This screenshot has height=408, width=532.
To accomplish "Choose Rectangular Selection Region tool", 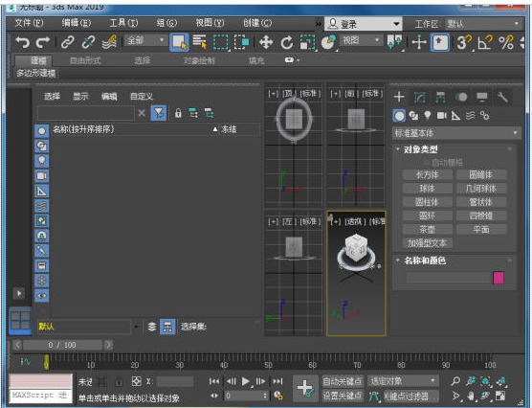I will coord(220,42).
